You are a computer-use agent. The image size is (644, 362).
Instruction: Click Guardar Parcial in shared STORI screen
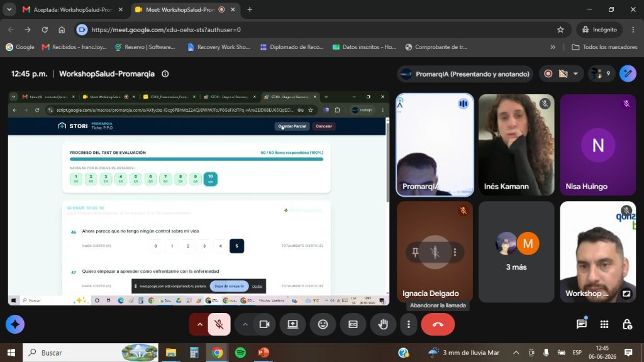tap(292, 126)
